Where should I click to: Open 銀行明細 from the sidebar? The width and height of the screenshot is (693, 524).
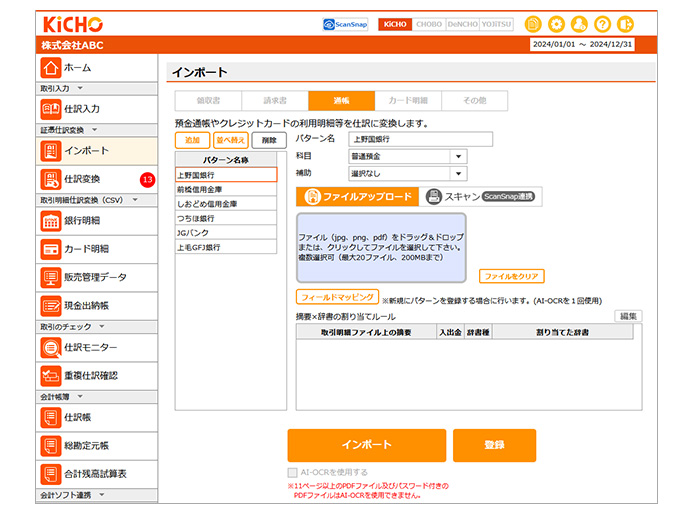pos(80,220)
